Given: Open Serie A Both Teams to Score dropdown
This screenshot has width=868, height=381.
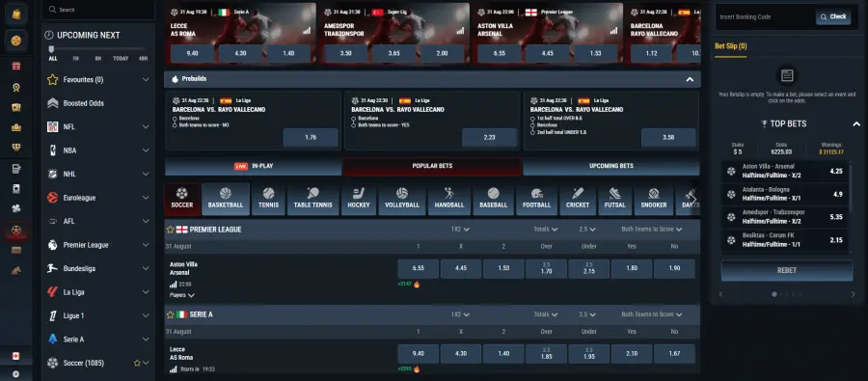Looking at the screenshot, I should tap(652, 314).
